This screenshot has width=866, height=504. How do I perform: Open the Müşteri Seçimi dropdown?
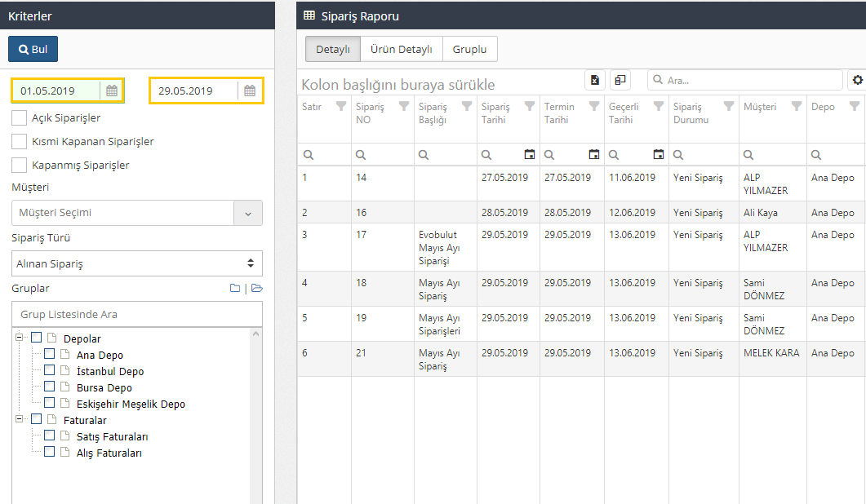click(248, 213)
